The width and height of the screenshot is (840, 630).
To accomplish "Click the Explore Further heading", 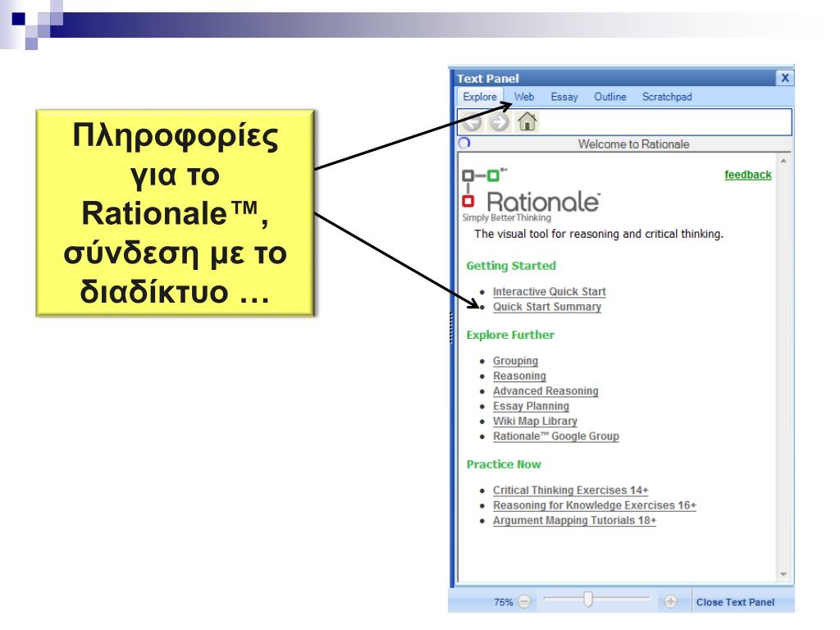I will (x=510, y=335).
